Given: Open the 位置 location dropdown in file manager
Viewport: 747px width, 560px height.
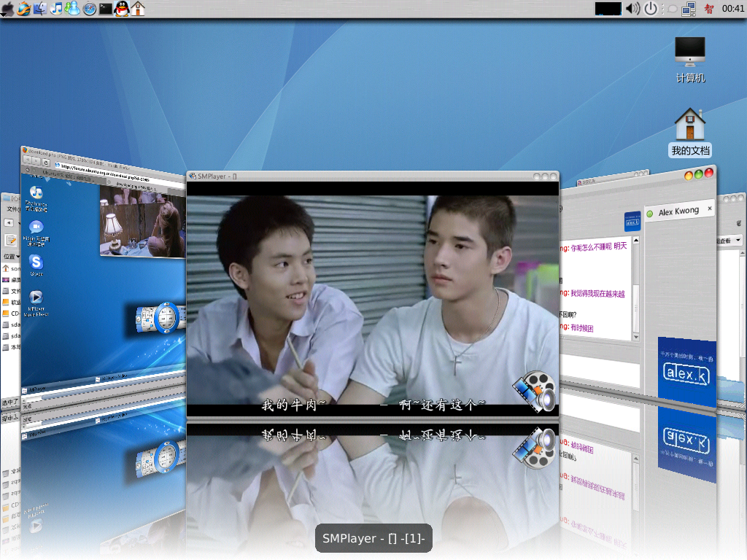Looking at the screenshot, I should [12, 256].
